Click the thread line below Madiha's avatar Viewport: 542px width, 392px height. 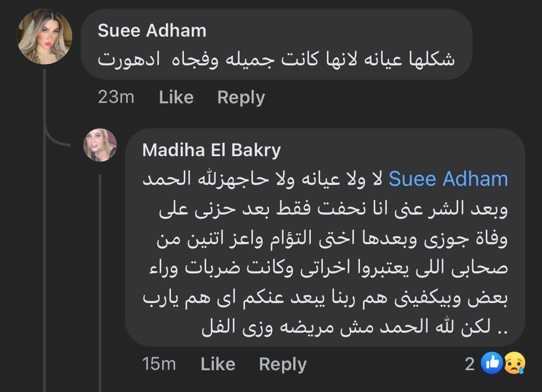[x=100, y=278]
